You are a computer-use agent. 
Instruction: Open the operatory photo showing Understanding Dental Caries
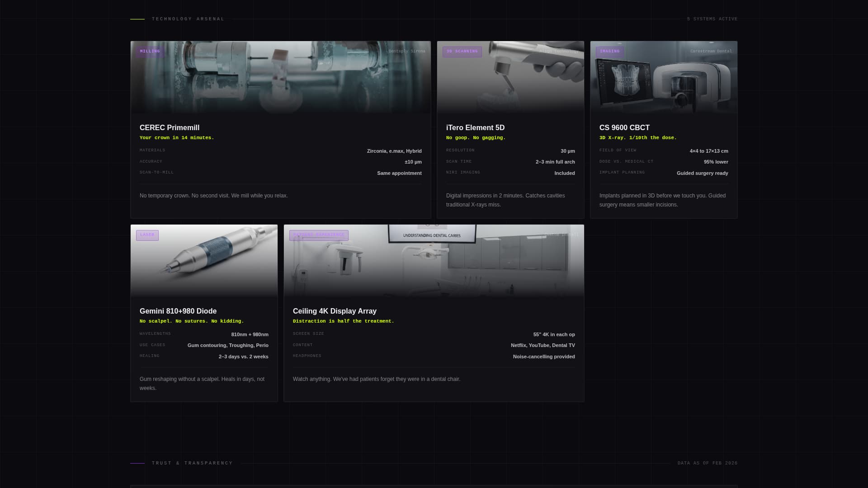coord(434,261)
